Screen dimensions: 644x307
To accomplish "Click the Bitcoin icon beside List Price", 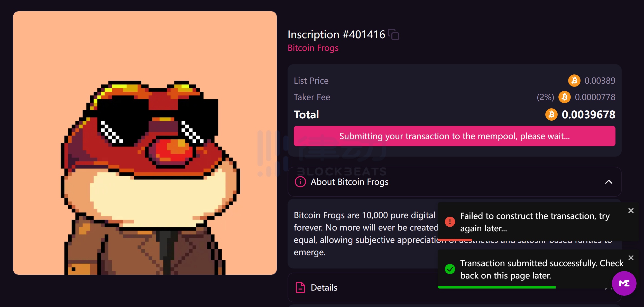I will (574, 81).
